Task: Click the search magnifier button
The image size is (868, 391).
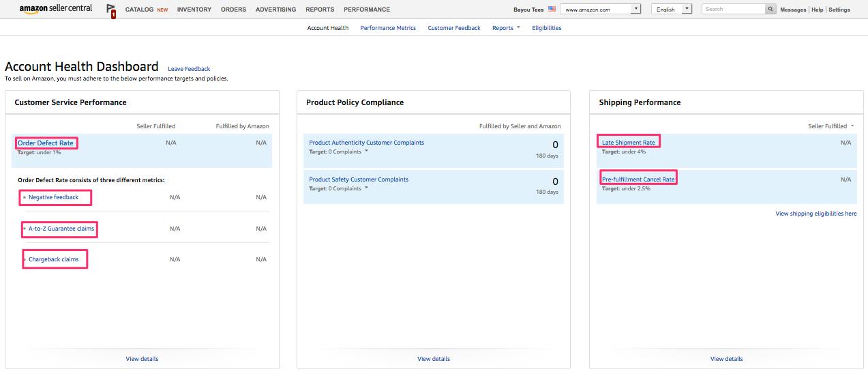Action: coord(770,10)
